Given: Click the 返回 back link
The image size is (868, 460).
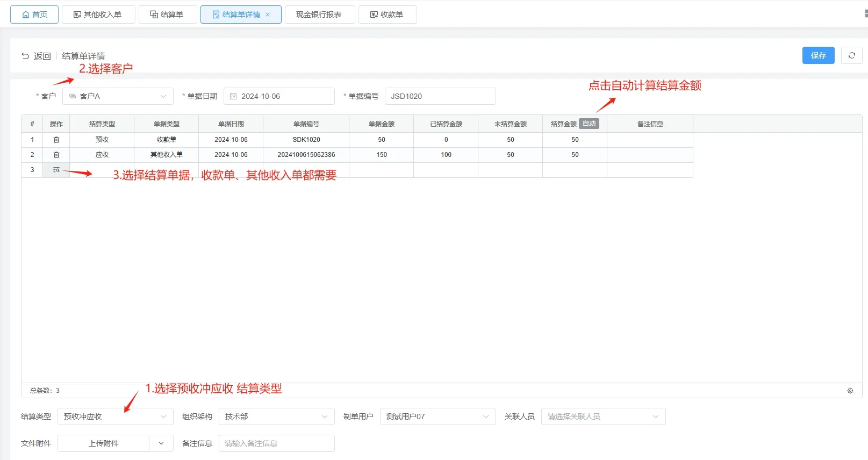Looking at the screenshot, I should point(36,56).
